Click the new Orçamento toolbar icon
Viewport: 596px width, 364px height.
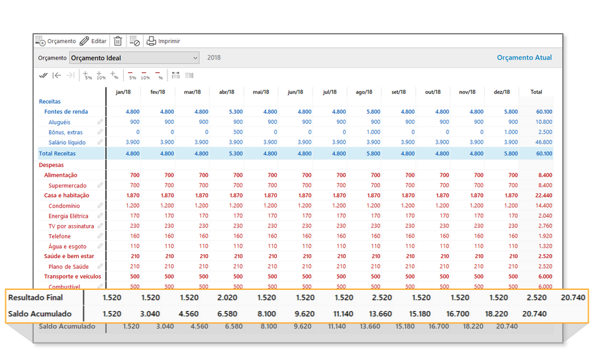(x=56, y=41)
